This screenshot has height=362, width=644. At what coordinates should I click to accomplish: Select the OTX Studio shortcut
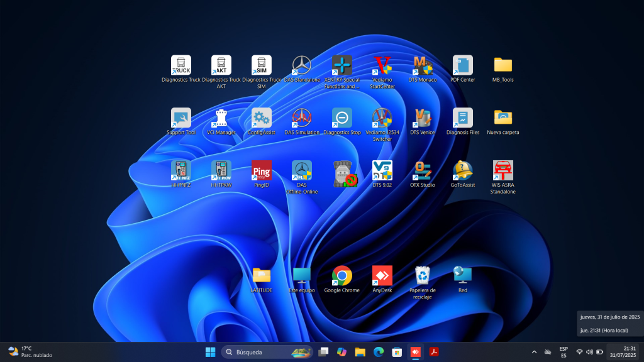(x=423, y=171)
